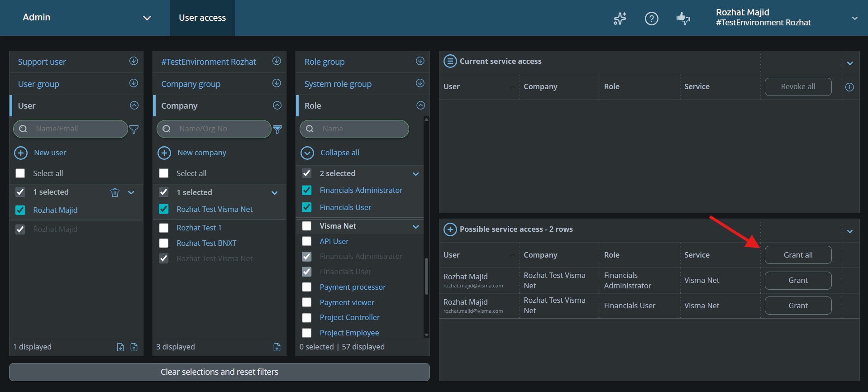
Task: Check the API User role checkbox
Action: click(307, 241)
